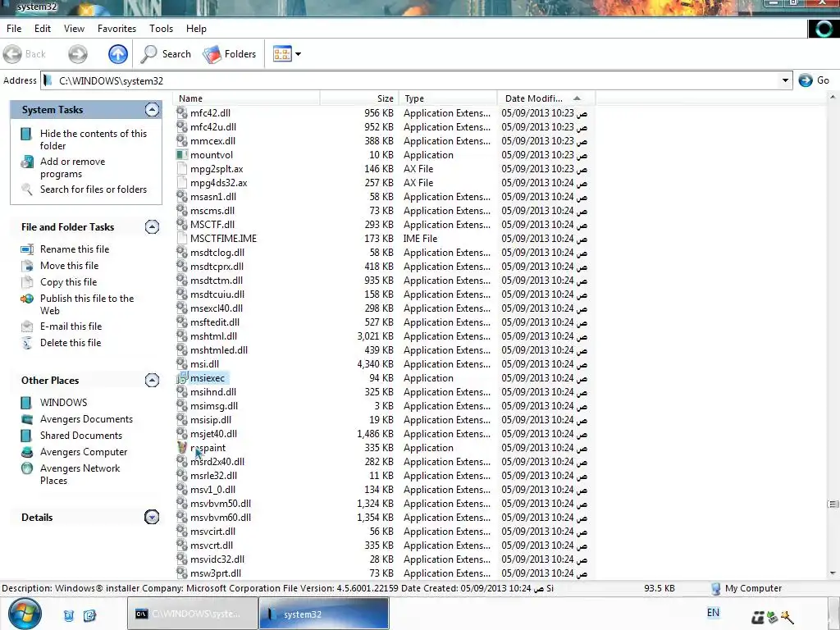Click the Avengers Documents icon
This screenshot has width=840, height=630.
tap(27, 419)
